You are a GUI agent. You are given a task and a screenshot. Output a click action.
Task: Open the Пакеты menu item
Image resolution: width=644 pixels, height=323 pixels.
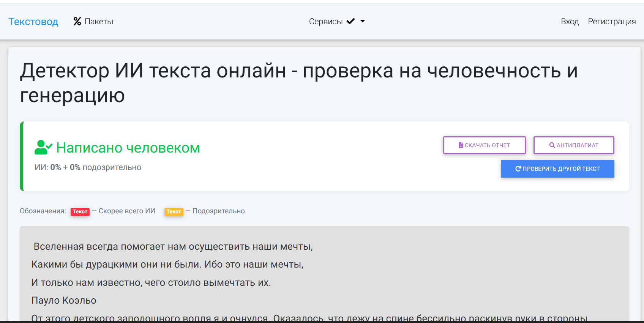pyautogui.click(x=93, y=22)
